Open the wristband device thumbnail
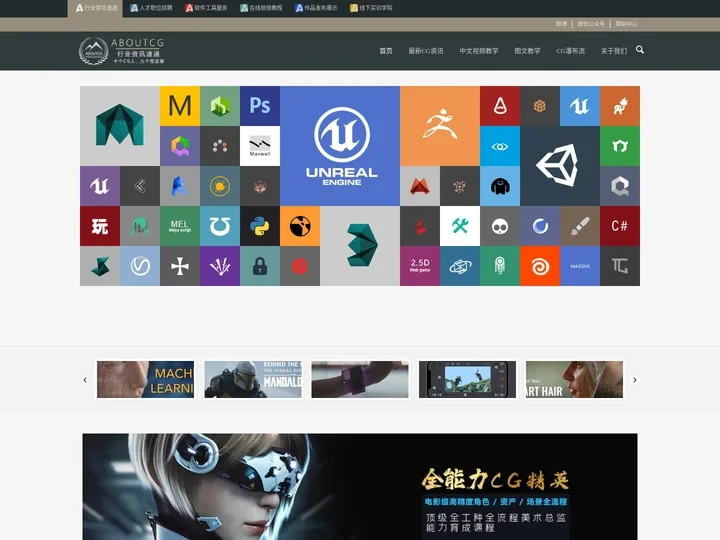This screenshot has width=720, height=540. point(360,379)
